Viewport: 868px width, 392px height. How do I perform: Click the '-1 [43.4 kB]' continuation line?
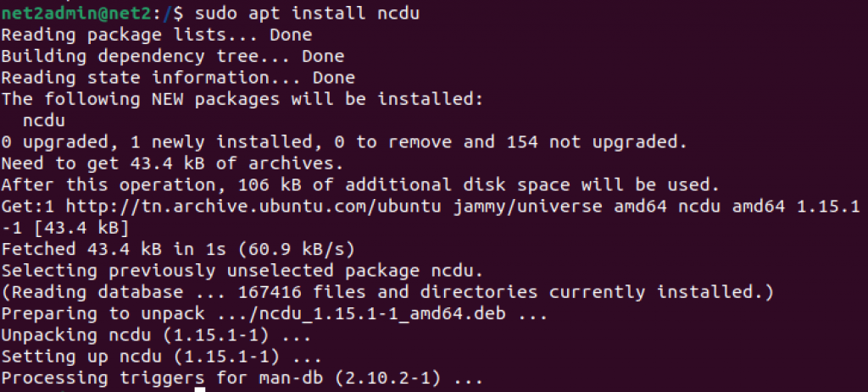64,228
